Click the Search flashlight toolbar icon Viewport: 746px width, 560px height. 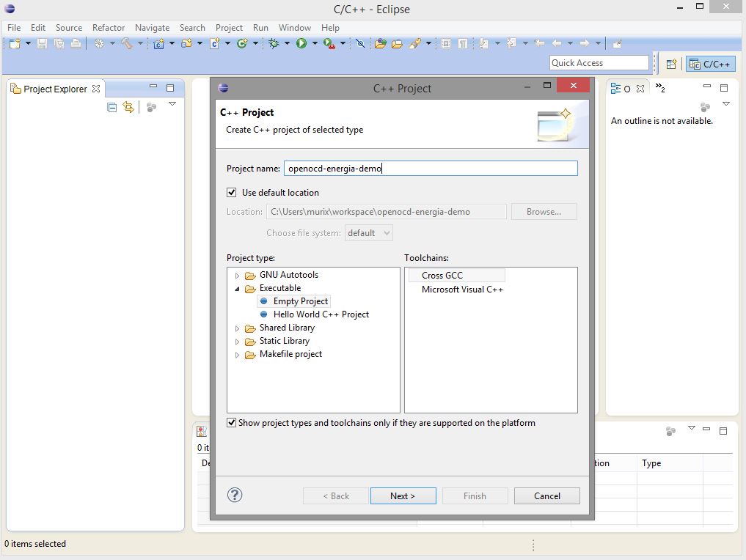[415, 44]
